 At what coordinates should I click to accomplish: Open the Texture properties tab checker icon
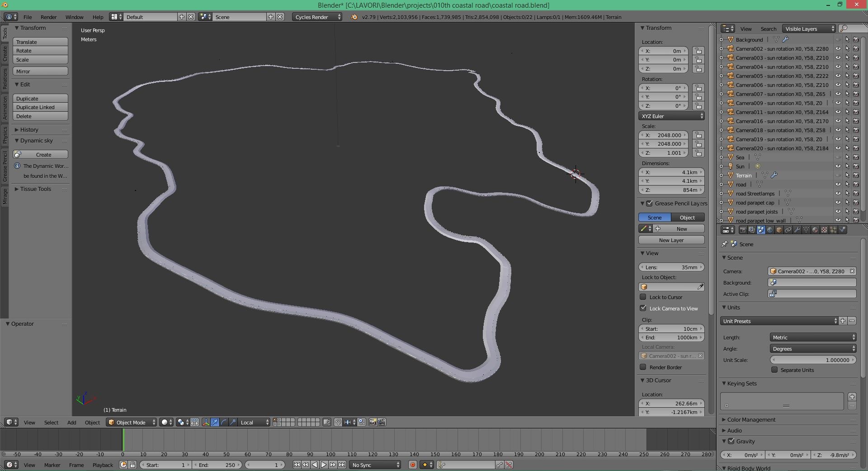click(824, 230)
